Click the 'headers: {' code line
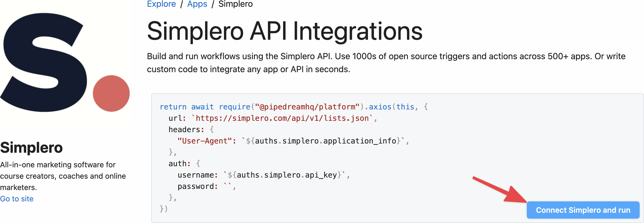The width and height of the screenshot is (644, 223). pos(191,129)
